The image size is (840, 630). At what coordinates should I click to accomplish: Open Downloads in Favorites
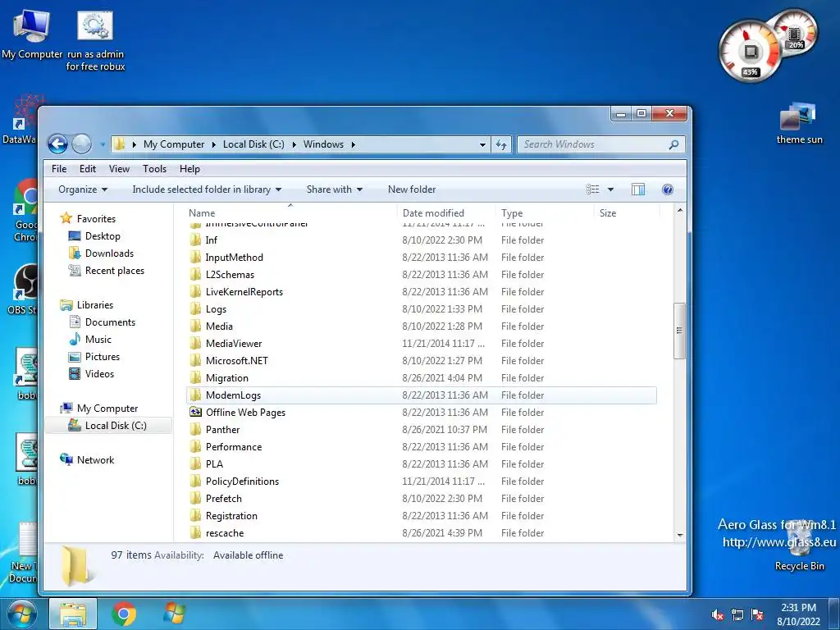(x=109, y=253)
